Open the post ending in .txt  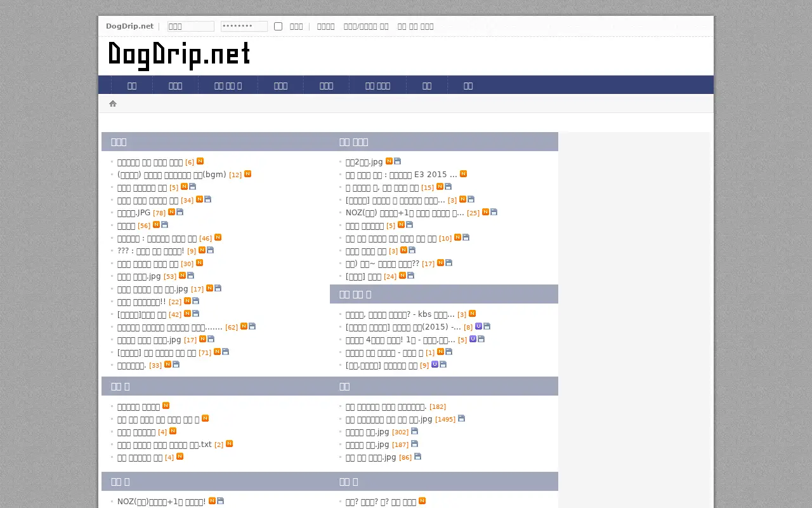164,444
